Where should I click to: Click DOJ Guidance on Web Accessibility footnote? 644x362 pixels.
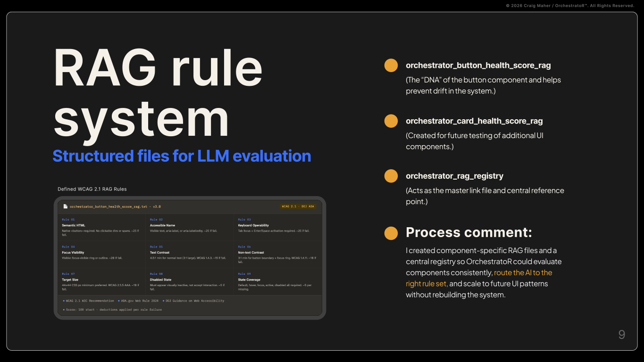coord(193,301)
